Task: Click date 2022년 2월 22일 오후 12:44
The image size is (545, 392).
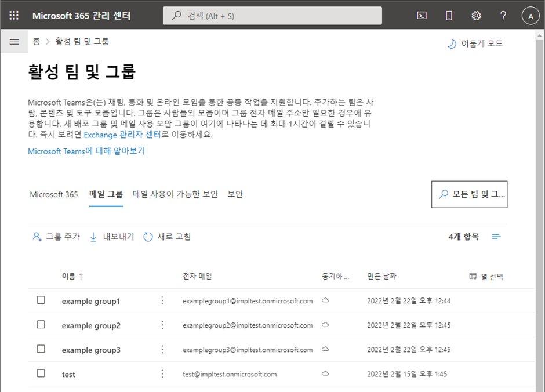Action: tap(409, 300)
